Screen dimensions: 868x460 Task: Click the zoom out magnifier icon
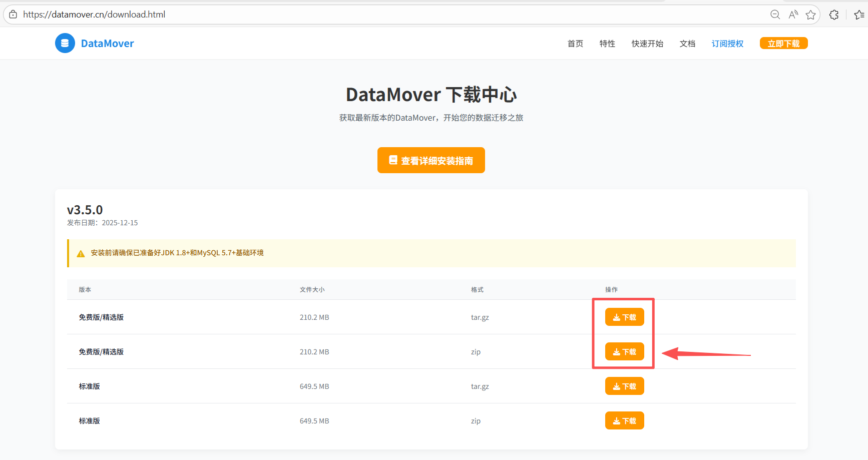coord(774,15)
